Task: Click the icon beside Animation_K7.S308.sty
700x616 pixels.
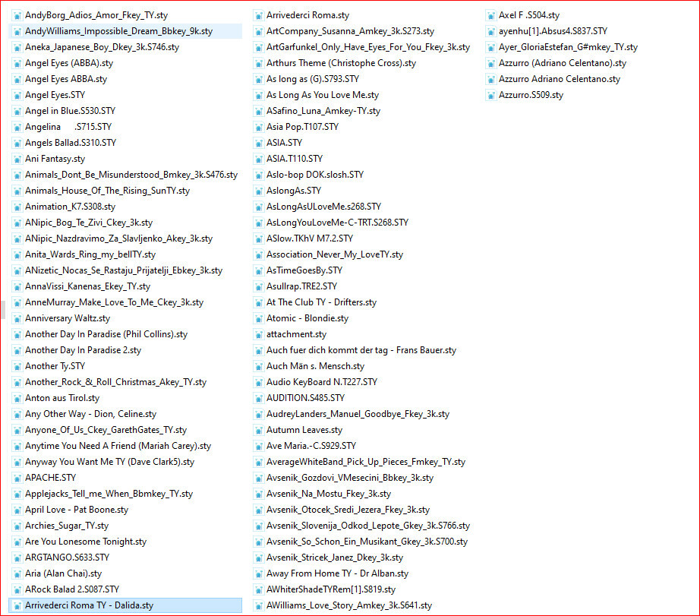Action: click(17, 207)
